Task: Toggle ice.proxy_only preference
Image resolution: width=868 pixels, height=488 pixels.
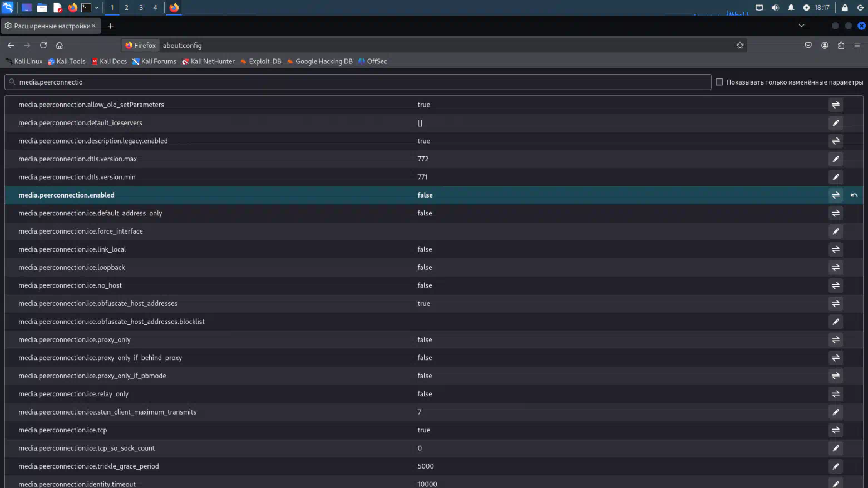Action: pos(835,340)
